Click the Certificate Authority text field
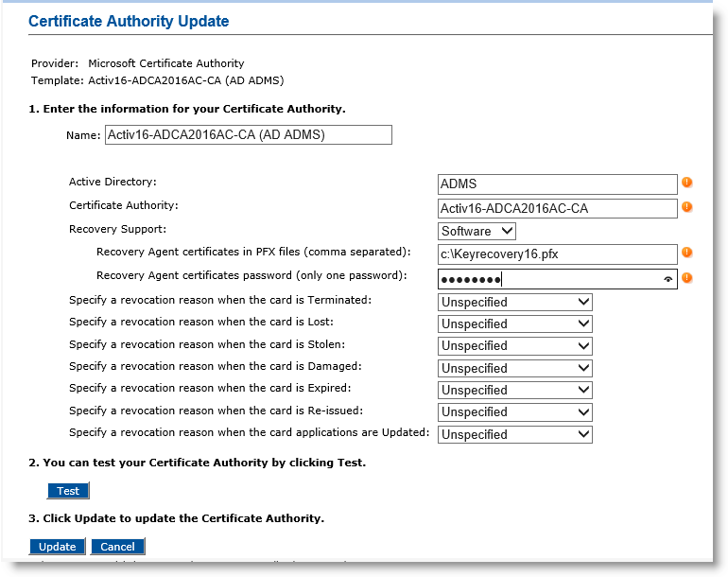Screen dimensions: 728x577 [x=558, y=208]
